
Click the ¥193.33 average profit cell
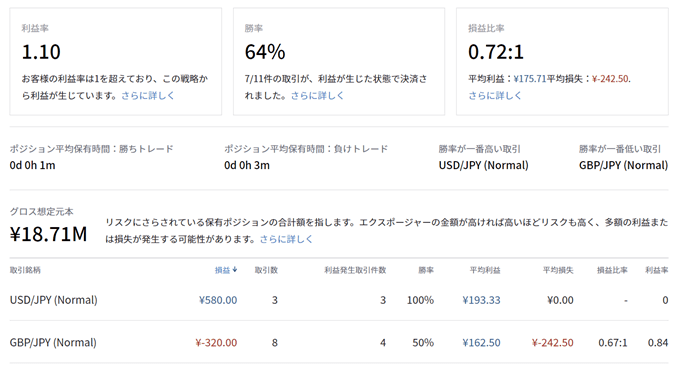pyautogui.click(x=481, y=300)
